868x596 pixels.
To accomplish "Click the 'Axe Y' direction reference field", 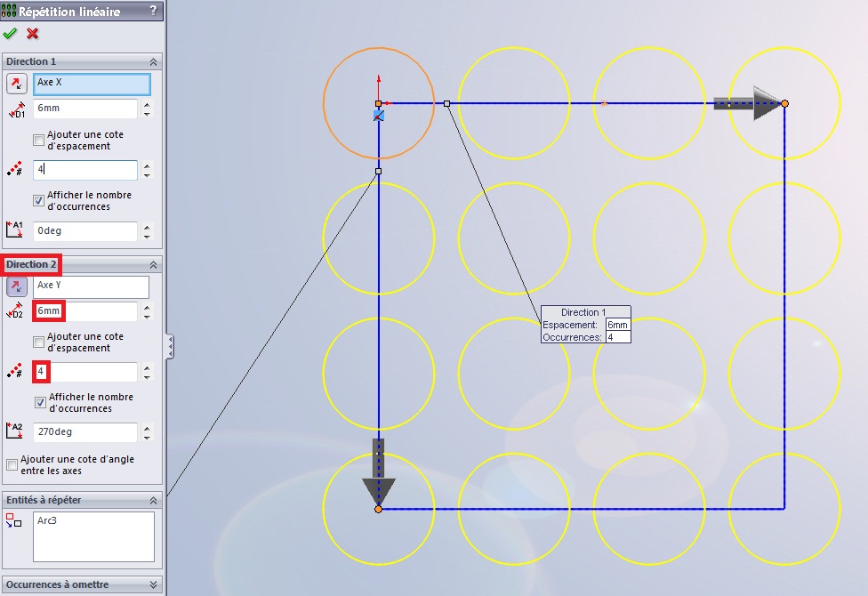I will [91, 286].
